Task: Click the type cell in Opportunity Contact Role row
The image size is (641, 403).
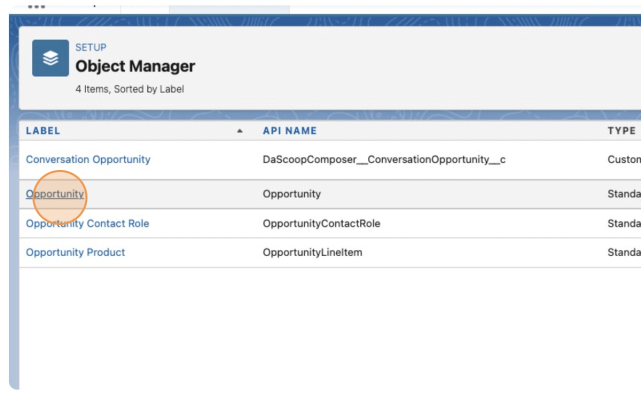Action: [624, 224]
